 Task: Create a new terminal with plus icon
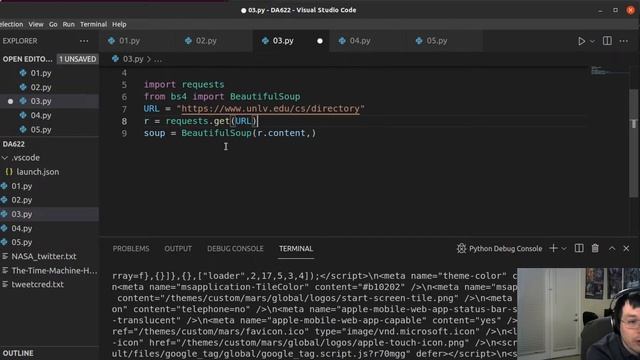click(x=553, y=248)
